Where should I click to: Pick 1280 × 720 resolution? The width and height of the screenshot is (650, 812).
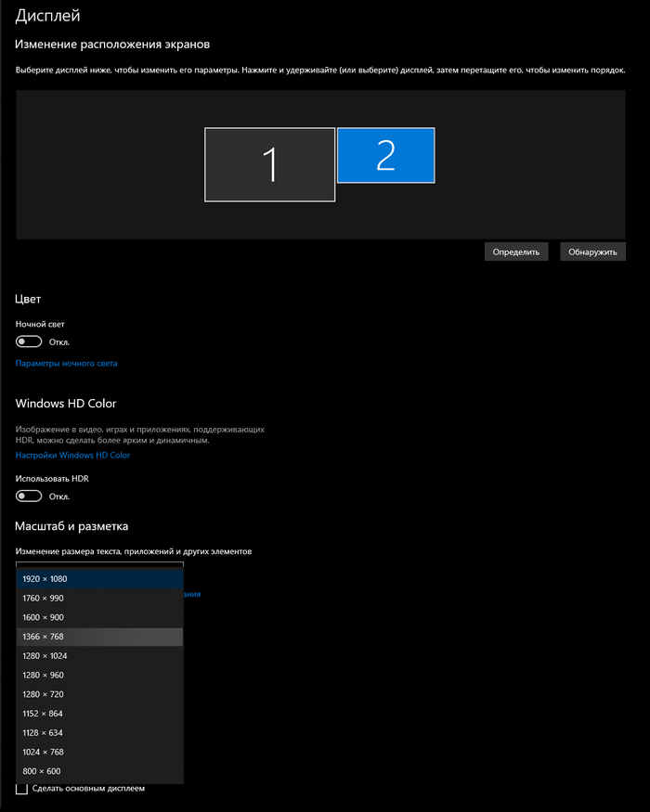[100, 694]
